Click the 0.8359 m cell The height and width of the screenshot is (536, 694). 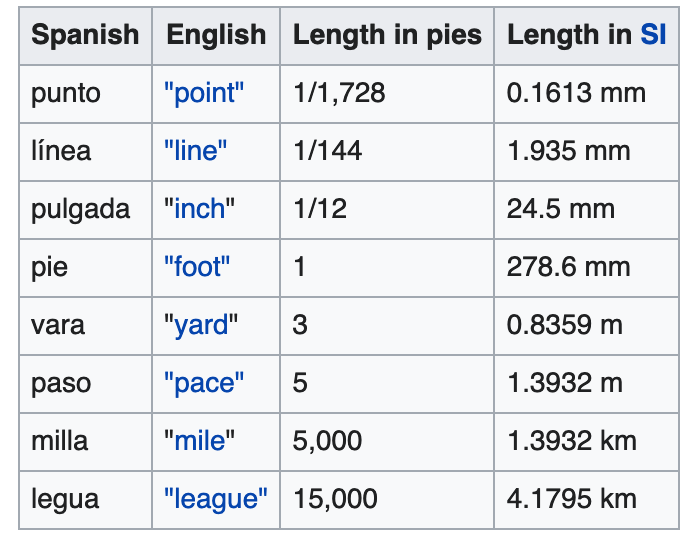(586, 326)
